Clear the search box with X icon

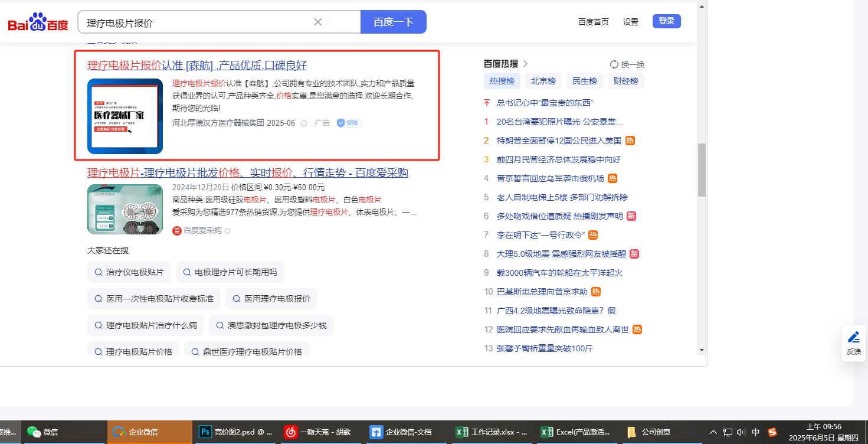(x=317, y=22)
